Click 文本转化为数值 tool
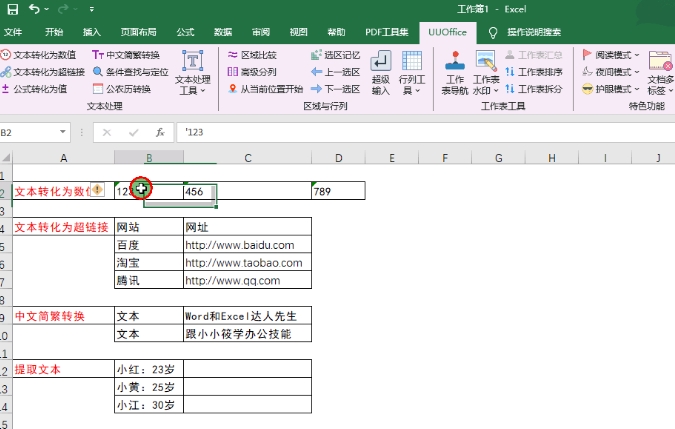 click(x=39, y=55)
